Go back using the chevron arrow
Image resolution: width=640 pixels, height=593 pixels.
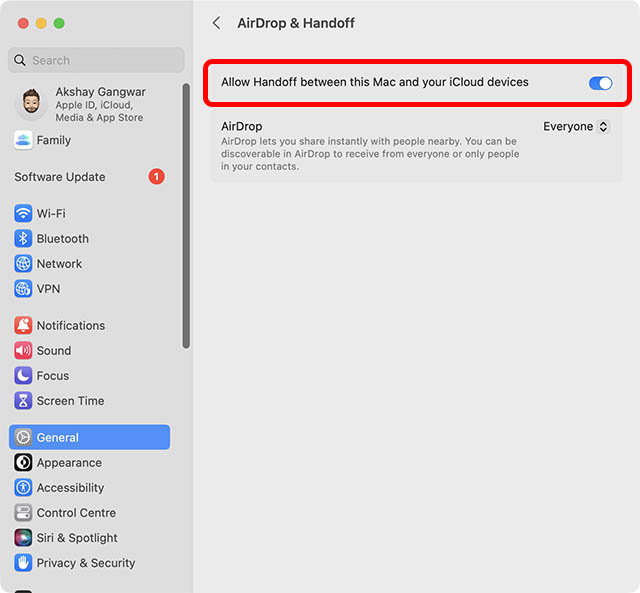(x=217, y=23)
